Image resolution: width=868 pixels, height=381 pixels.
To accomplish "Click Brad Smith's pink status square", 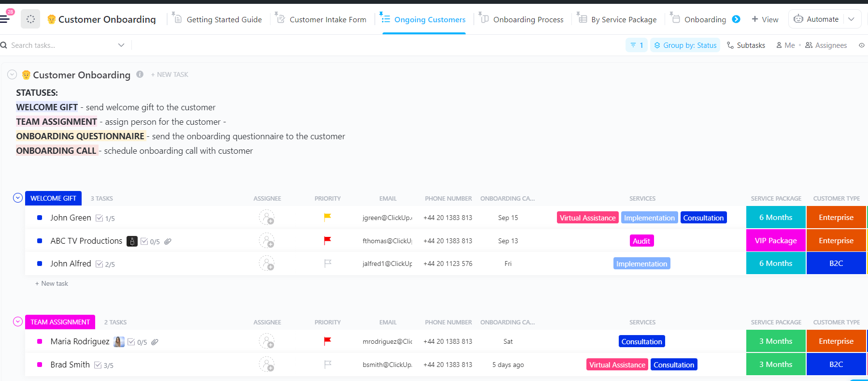I will pyautogui.click(x=40, y=365).
